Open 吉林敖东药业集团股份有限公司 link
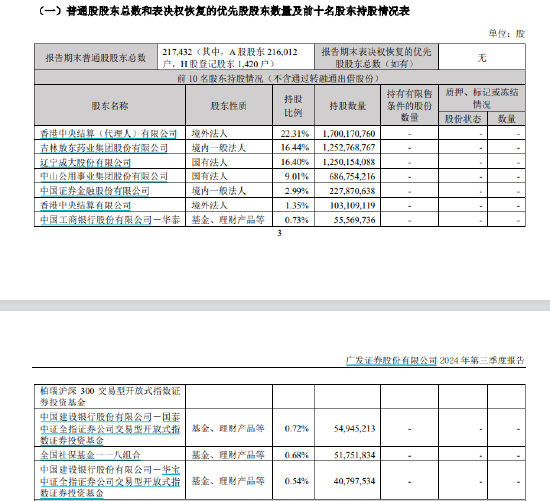The width and height of the screenshot is (550, 501). 104,148
